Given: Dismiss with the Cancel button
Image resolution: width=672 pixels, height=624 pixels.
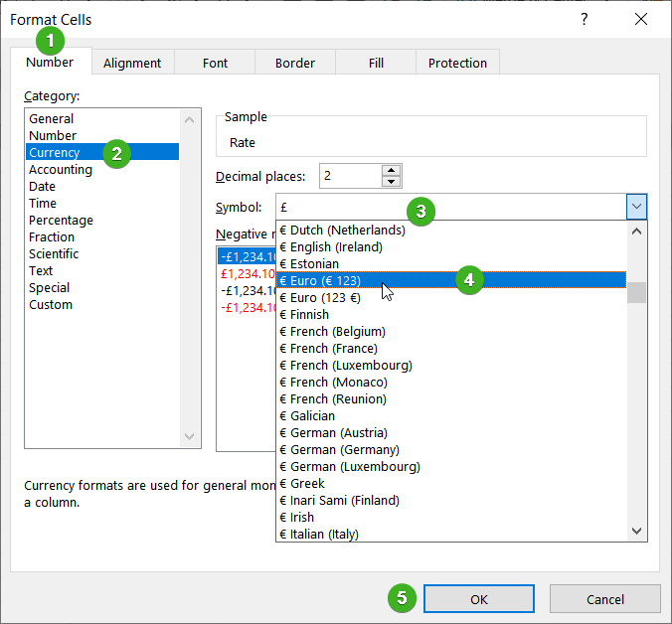Looking at the screenshot, I should tap(605, 599).
